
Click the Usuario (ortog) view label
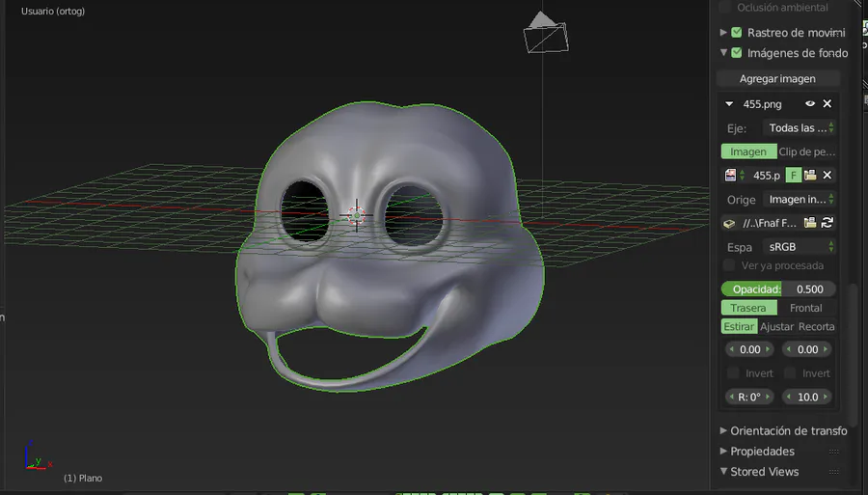53,11
